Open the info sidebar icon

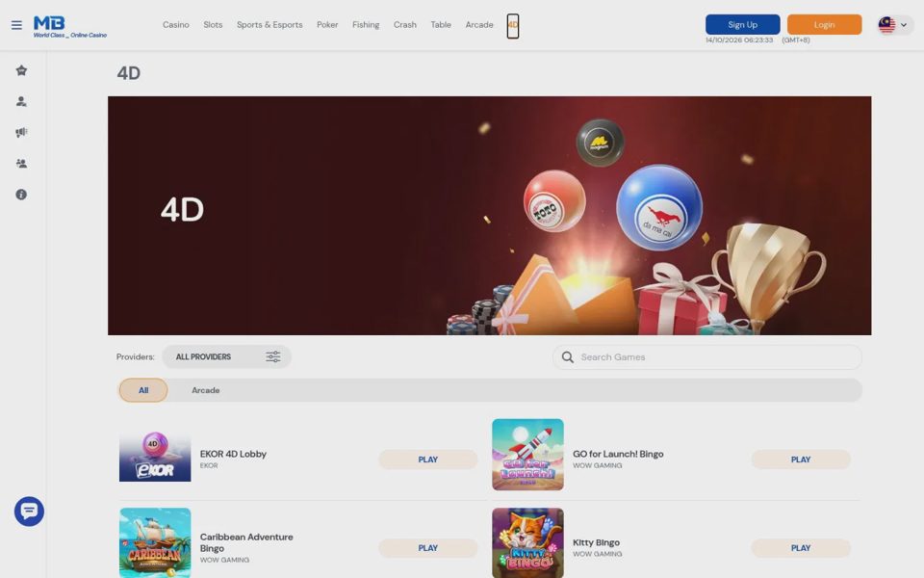click(x=21, y=195)
